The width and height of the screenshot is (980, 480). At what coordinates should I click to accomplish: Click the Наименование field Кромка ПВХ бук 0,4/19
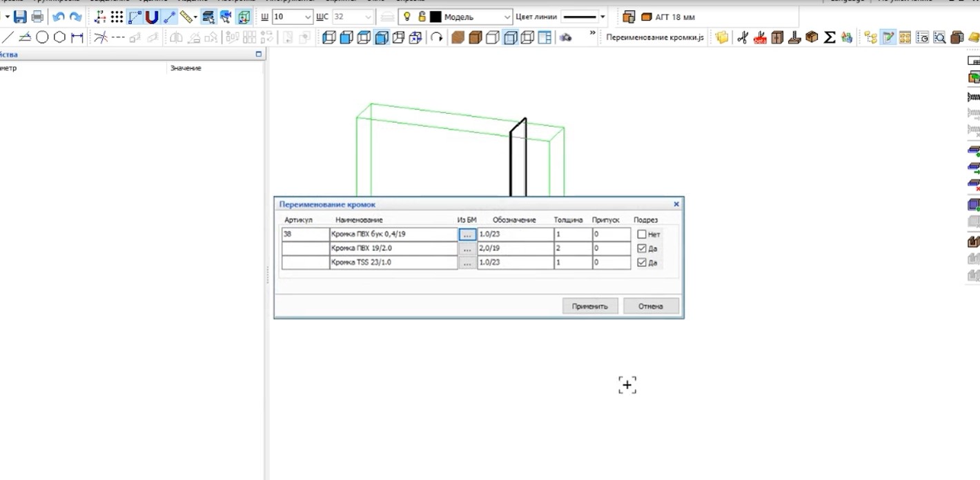(x=393, y=234)
